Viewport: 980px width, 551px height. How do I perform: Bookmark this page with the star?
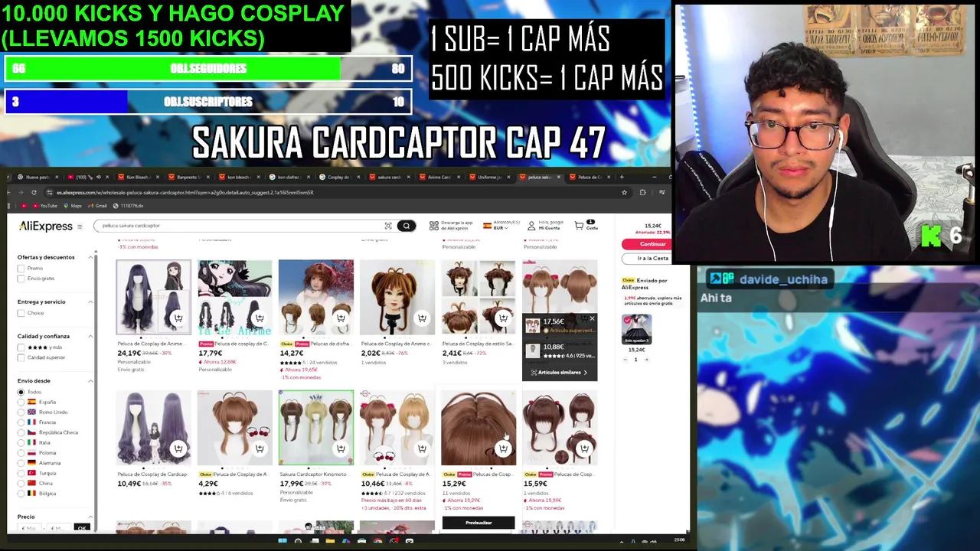623,192
